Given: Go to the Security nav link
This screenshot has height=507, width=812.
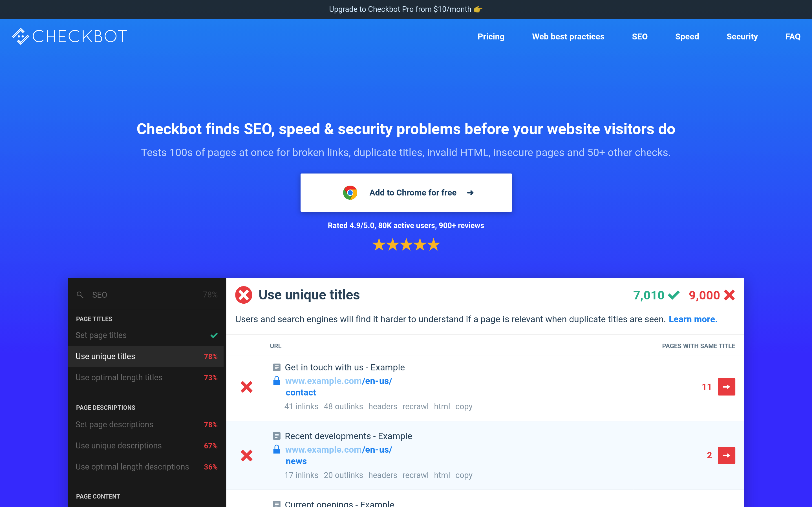Looking at the screenshot, I should click(742, 37).
